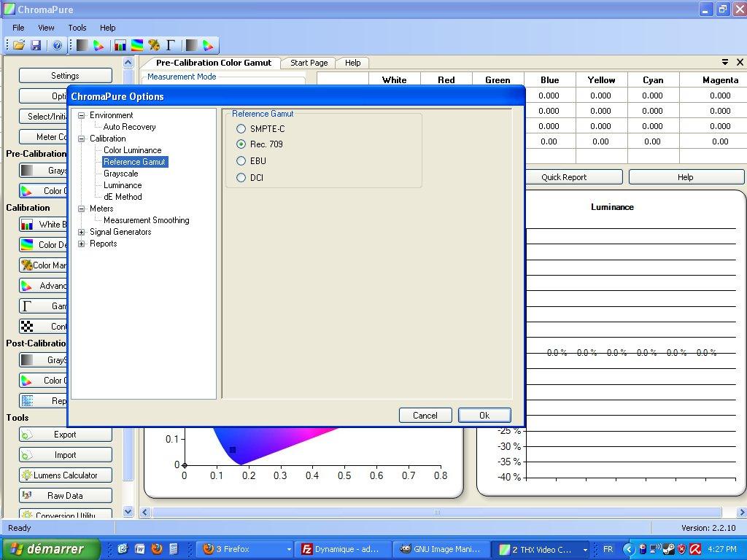Click the Steam system tray icon
The width and height of the screenshot is (747, 560).
669,549
